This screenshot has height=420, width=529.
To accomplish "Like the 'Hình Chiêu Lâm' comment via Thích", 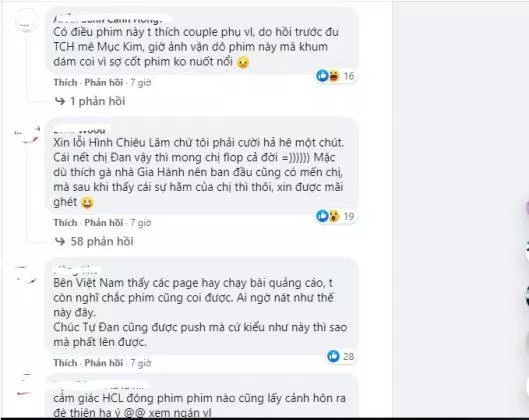I will tap(65, 223).
